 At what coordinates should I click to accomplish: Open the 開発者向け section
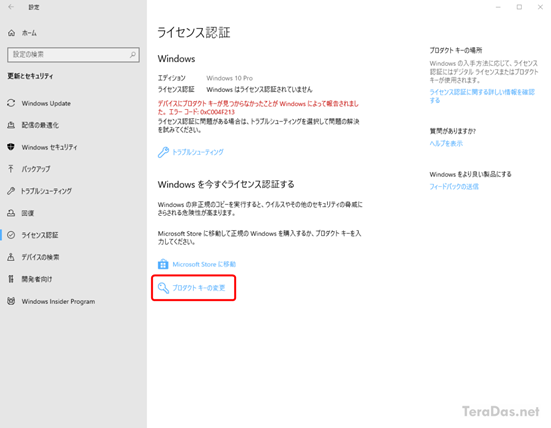coord(37,279)
